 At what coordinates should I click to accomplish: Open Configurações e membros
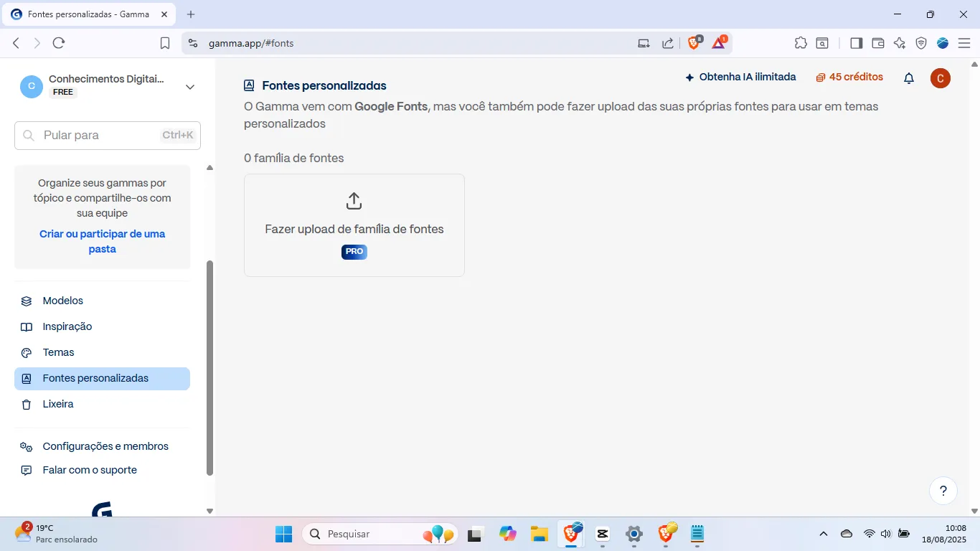pyautogui.click(x=102, y=447)
